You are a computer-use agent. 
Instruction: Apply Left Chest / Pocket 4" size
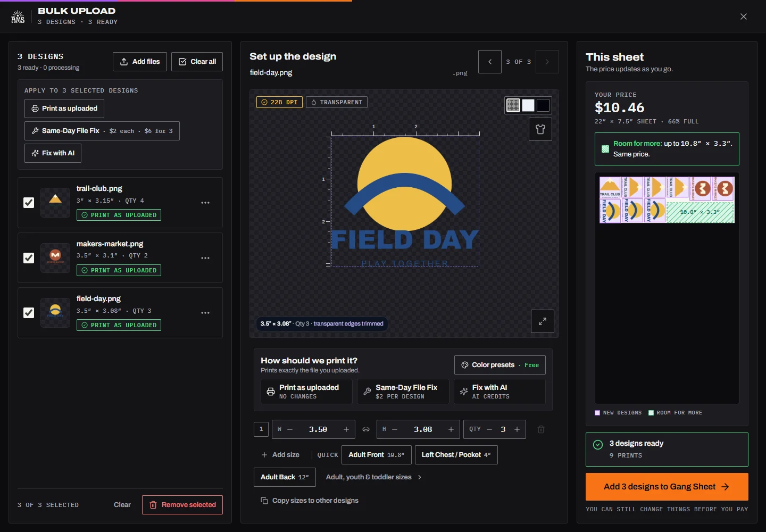coord(456,455)
